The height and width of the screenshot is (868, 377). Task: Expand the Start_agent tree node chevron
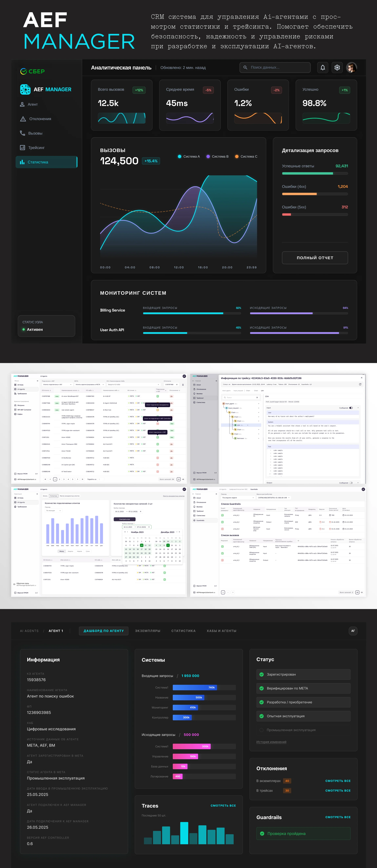258,403
